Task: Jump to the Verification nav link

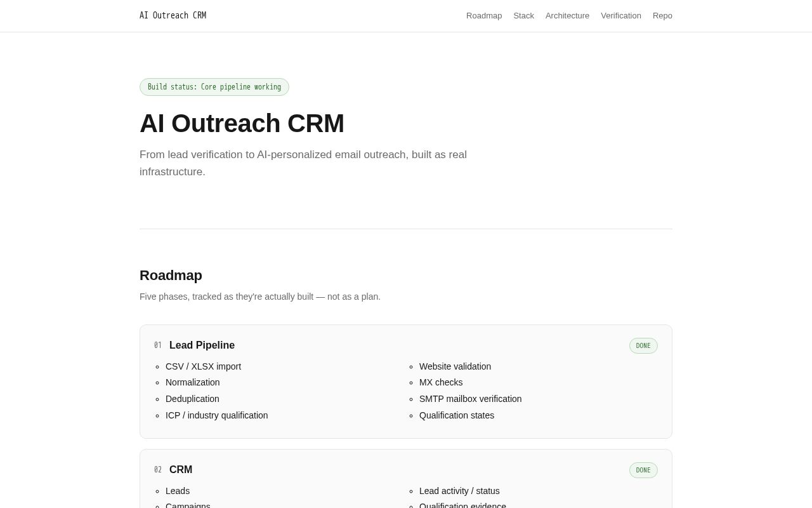Action: [x=621, y=16]
